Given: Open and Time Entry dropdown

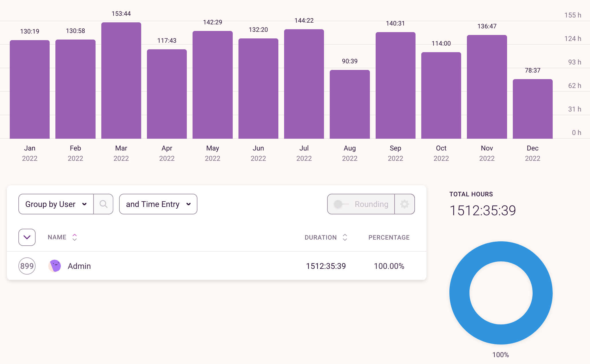Looking at the screenshot, I should (158, 204).
